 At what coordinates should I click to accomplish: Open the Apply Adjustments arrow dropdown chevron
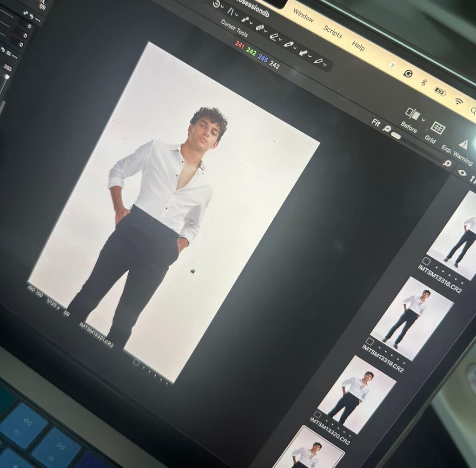tap(310, 56)
